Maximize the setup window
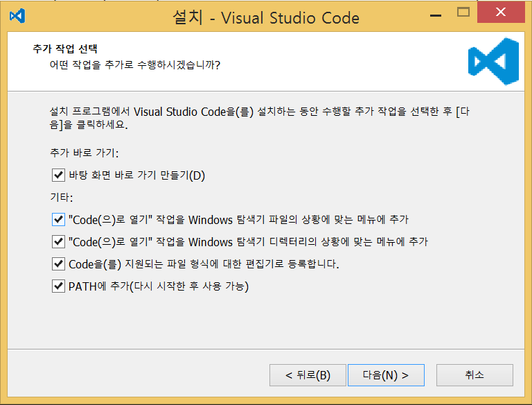Viewport: 532px width, 405px height. (463, 12)
